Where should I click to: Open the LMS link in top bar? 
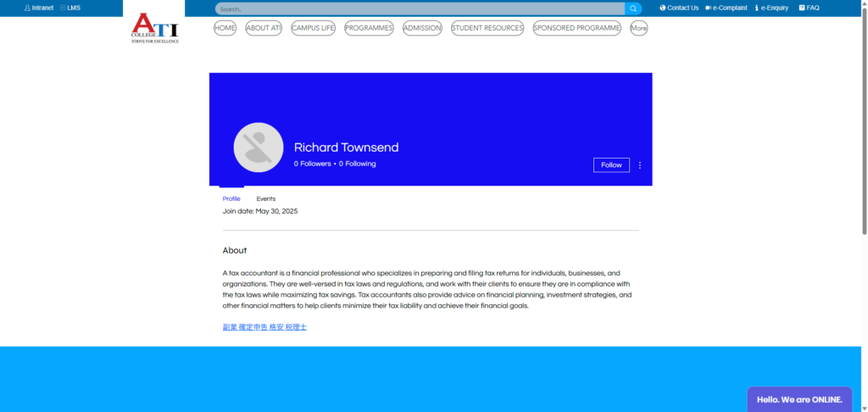70,8
